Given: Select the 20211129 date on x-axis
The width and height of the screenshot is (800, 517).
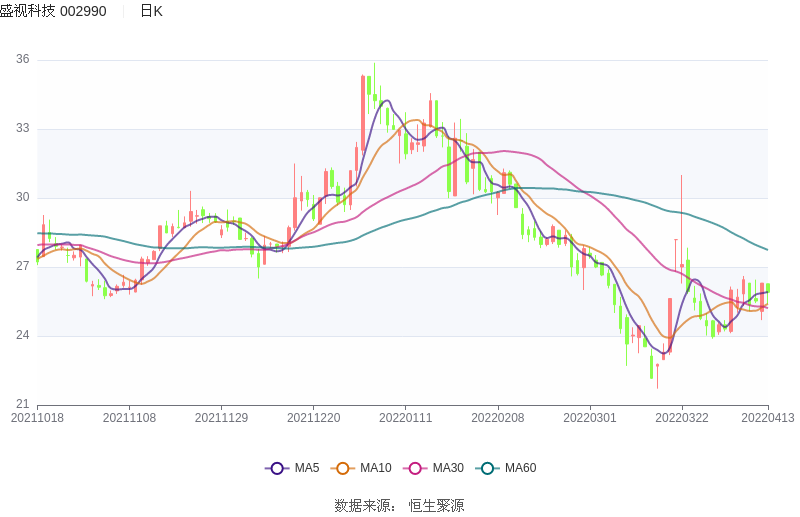Looking at the screenshot, I should (221, 418).
